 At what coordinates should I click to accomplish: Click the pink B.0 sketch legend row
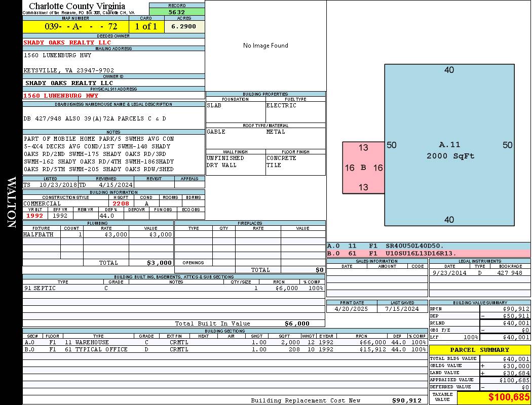coord(428,253)
